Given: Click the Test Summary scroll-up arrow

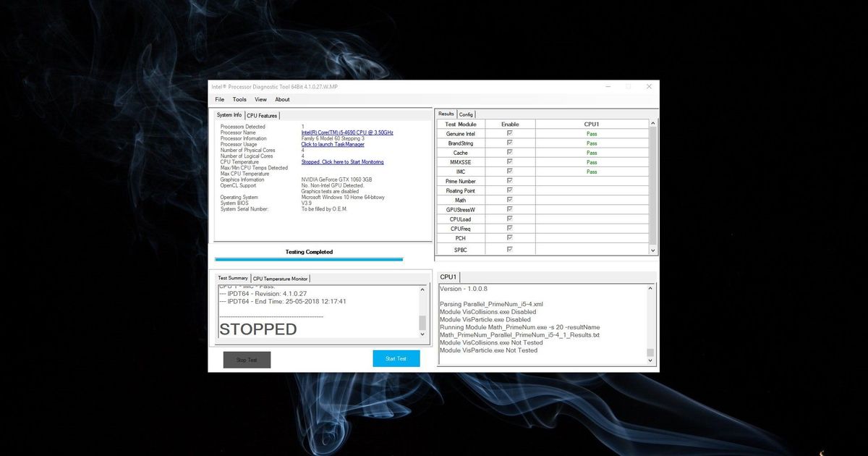Looking at the screenshot, I should point(422,290).
